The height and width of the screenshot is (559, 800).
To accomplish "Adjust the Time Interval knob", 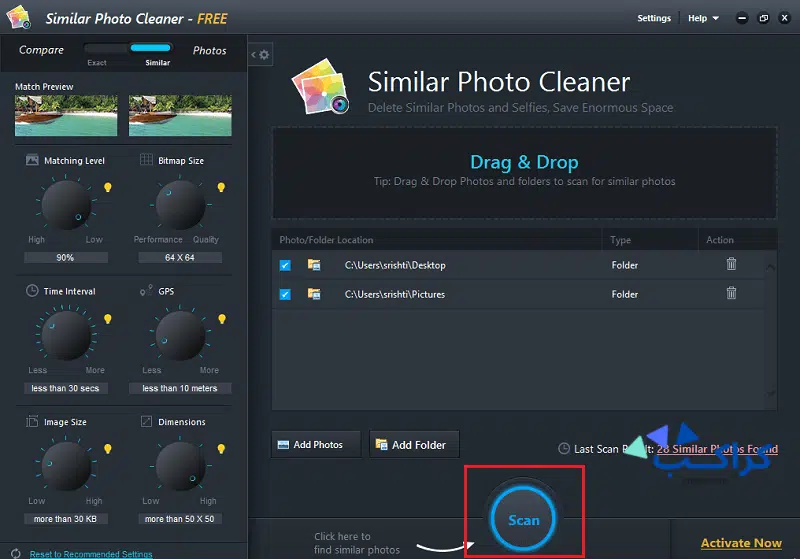I will tap(66, 336).
